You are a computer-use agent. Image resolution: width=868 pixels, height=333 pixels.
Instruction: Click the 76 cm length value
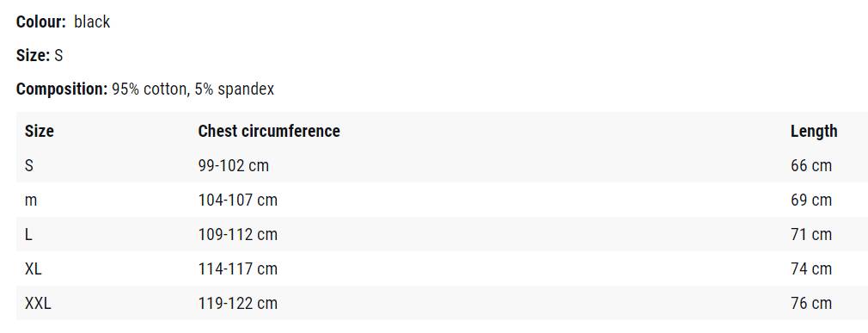coord(811,303)
